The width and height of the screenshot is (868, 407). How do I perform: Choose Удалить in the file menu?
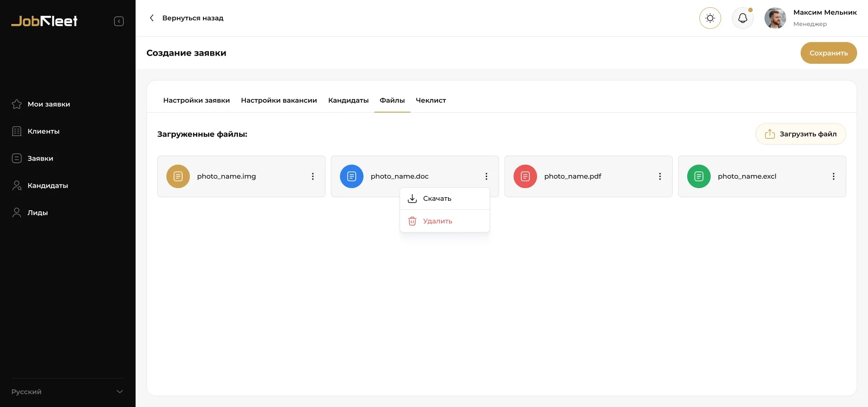coord(437,221)
